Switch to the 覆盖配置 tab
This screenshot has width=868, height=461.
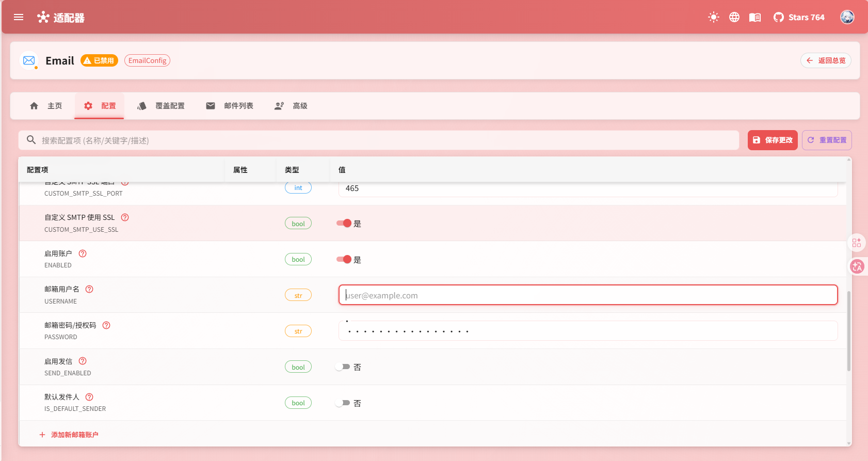pyautogui.click(x=161, y=106)
